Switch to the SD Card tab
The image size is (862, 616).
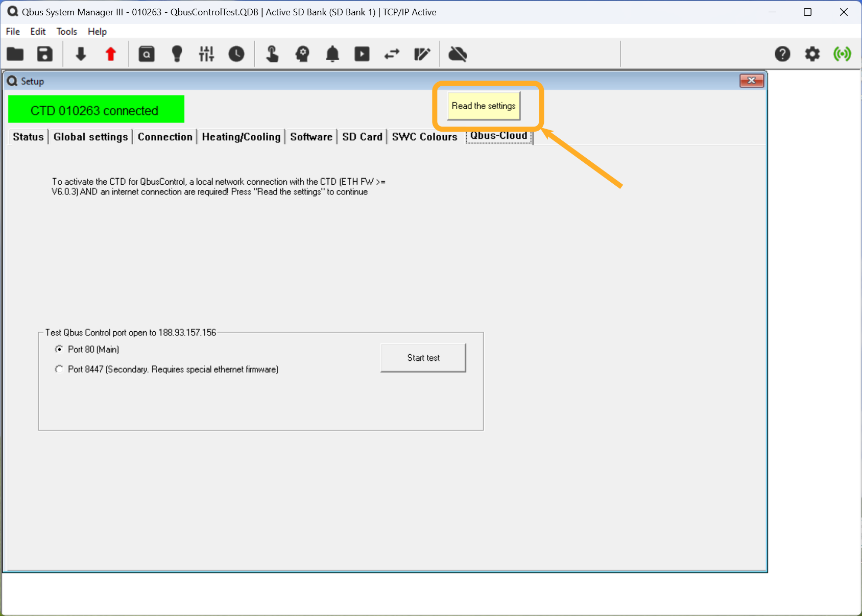(x=362, y=137)
